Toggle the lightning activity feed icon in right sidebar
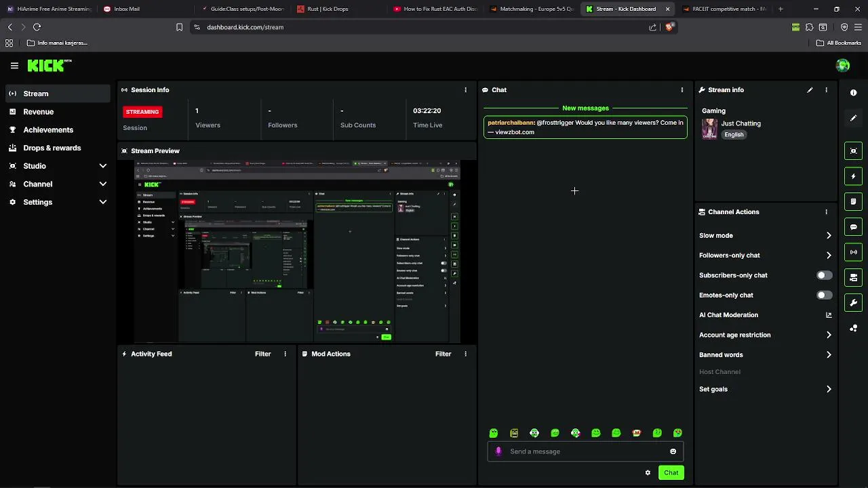The image size is (868, 488). coord(853,176)
